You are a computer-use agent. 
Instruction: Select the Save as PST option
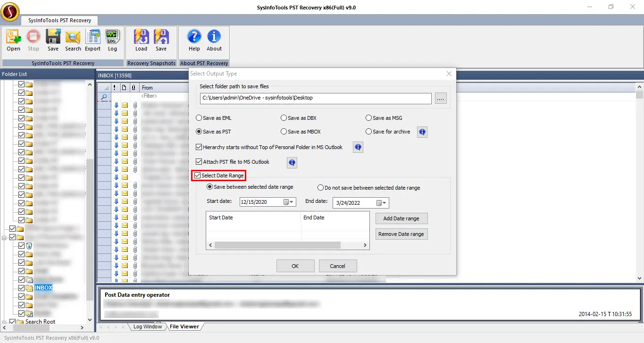pos(213,132)
